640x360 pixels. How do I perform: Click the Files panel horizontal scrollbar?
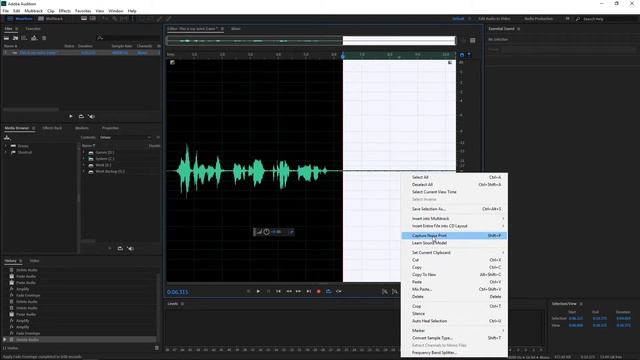31,109
